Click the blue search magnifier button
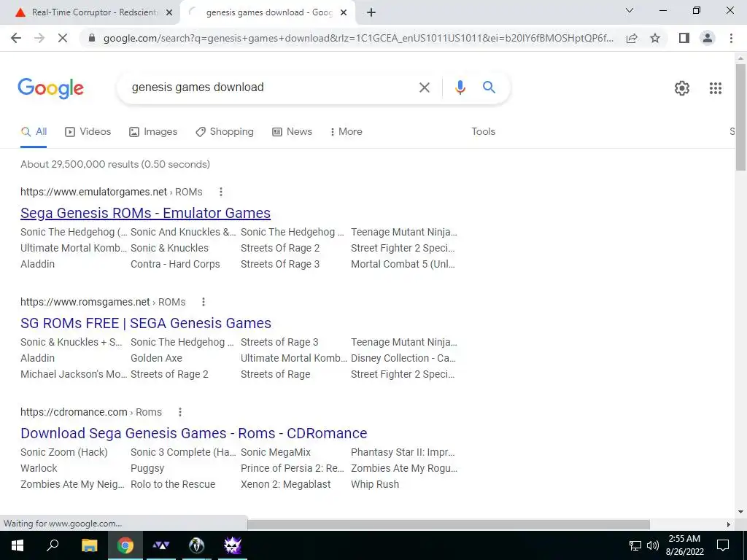 coord(489,87)
